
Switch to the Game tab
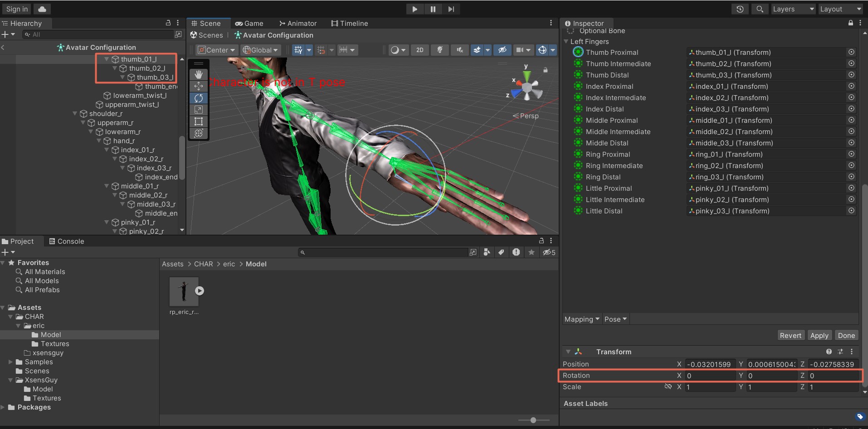point(249,23)
